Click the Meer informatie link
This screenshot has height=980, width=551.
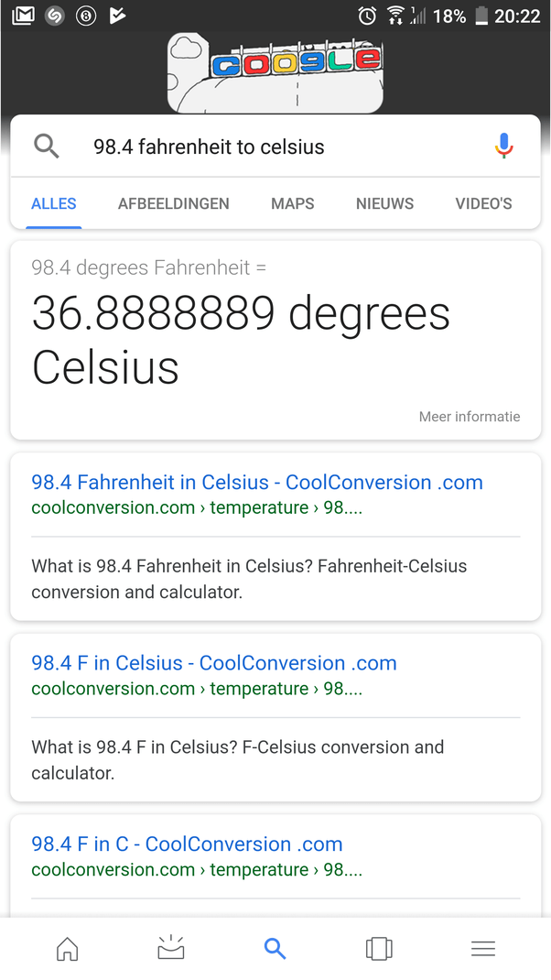pyautogui.click(x=470, y=417)
